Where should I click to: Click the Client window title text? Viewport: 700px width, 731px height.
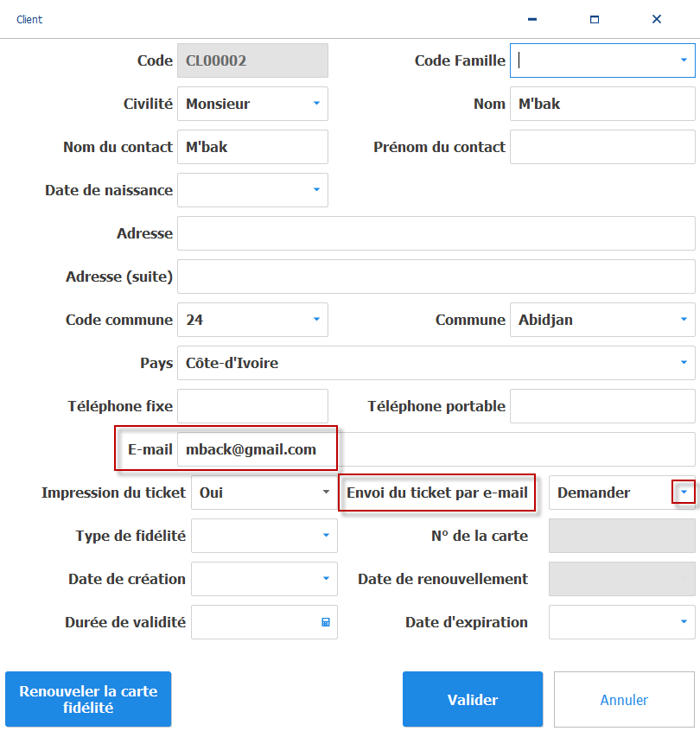tap(29, 20)
